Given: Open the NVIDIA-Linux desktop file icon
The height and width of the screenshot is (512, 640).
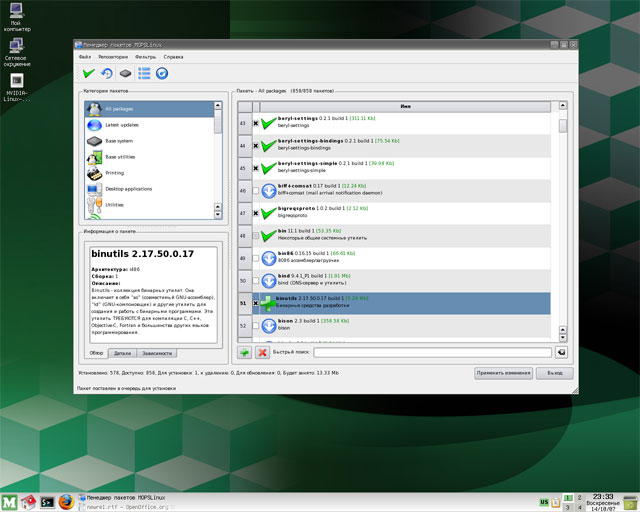Looking at the screenshot, I should tap(17, 87).
